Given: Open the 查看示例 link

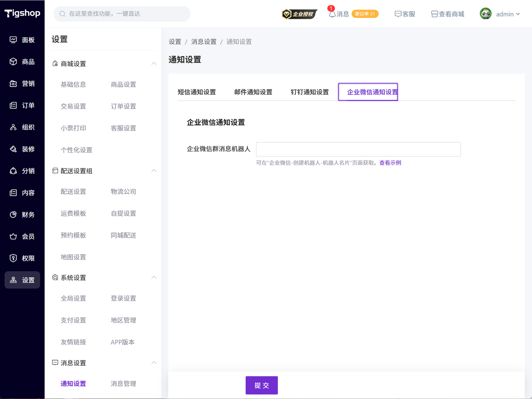Looking at the screenshot, I should pyautogui.click(x=390, y=163).
